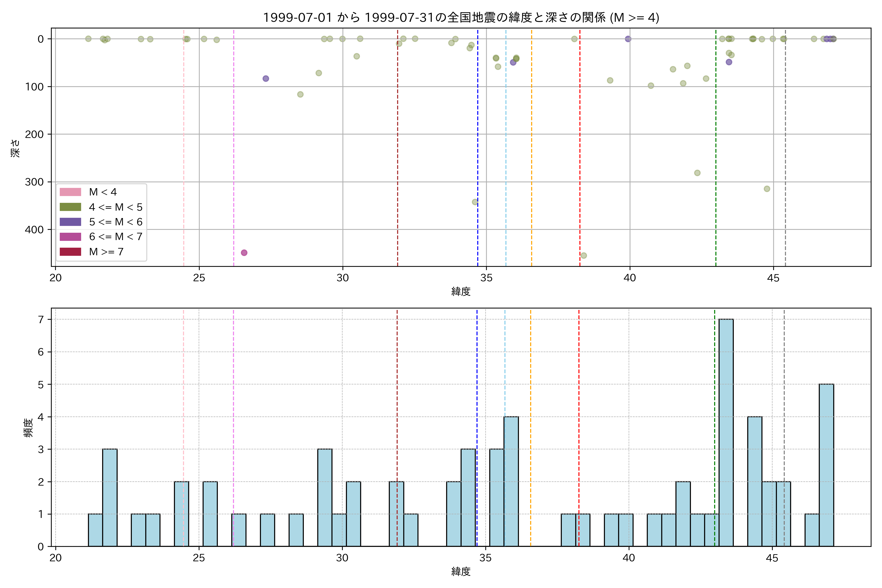The image size is (882, 588).
Task: Click the magenta data point near depth 450
Action: click(244, 253)
